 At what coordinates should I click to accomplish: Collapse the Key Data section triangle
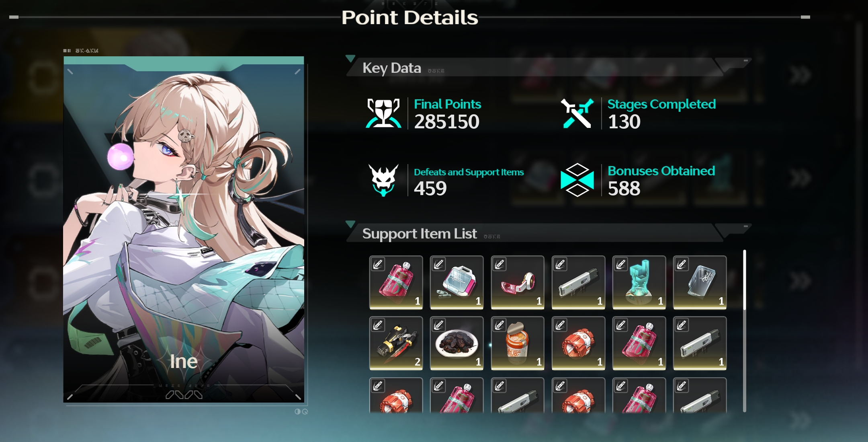pyautogui.click(x=350, y=59)
